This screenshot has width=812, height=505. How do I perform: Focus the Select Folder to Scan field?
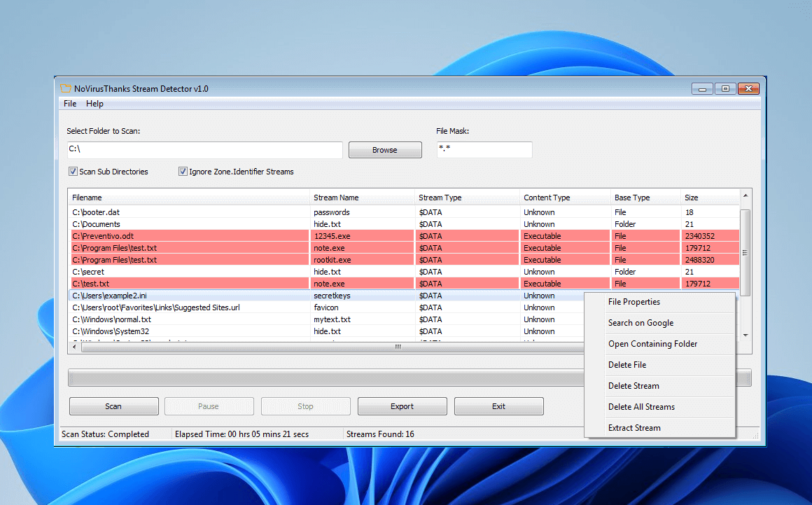pyautogui.click(x=204, y=150)
